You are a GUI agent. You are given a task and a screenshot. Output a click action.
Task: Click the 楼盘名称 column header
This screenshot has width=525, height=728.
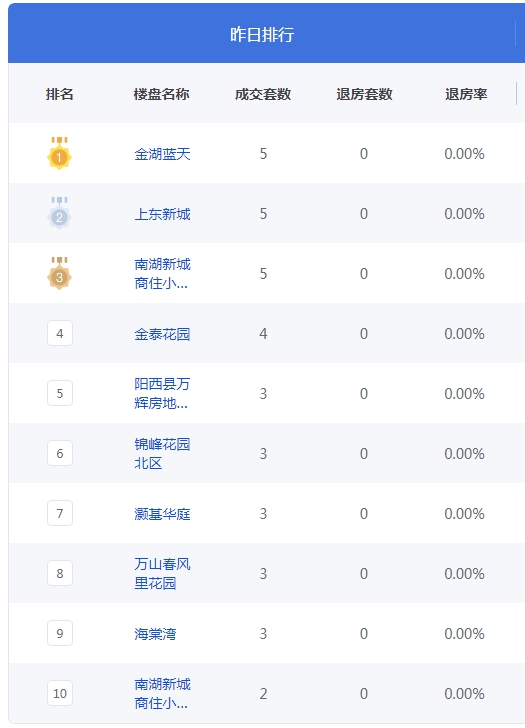pos(161,94)
